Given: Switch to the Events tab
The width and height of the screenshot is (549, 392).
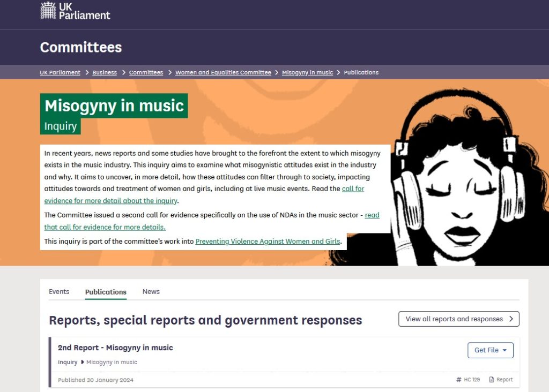Looking at the screenshot, I should [59, 292].
